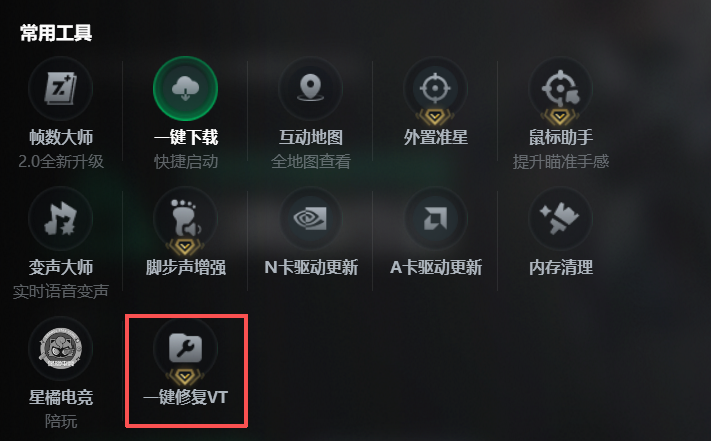Open the 鼠标助手 tool icon
Viewport: 711px width, 441px height.
click(x=560, y=88)
